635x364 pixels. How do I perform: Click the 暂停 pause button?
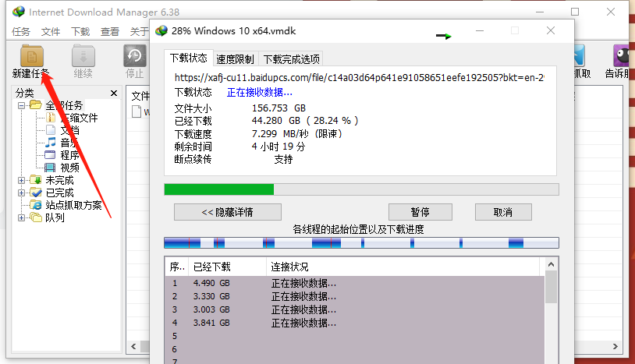click(x=420, y=212)
